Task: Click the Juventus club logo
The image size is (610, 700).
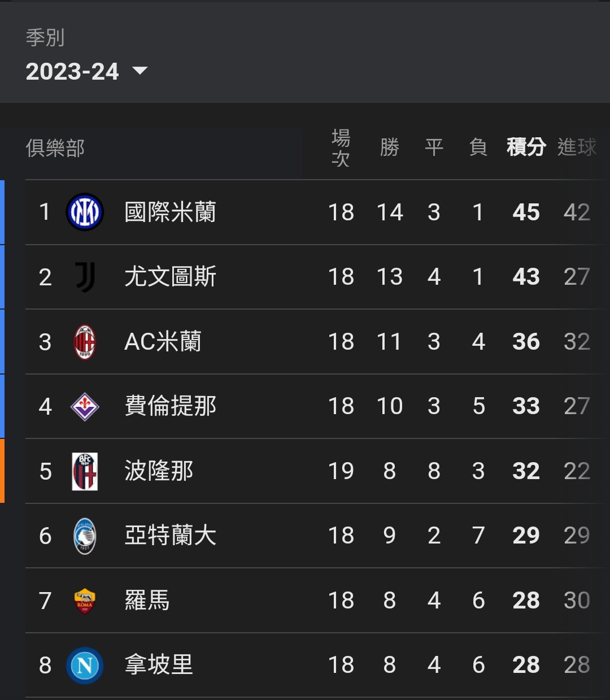Action: [x=85, y=277]
